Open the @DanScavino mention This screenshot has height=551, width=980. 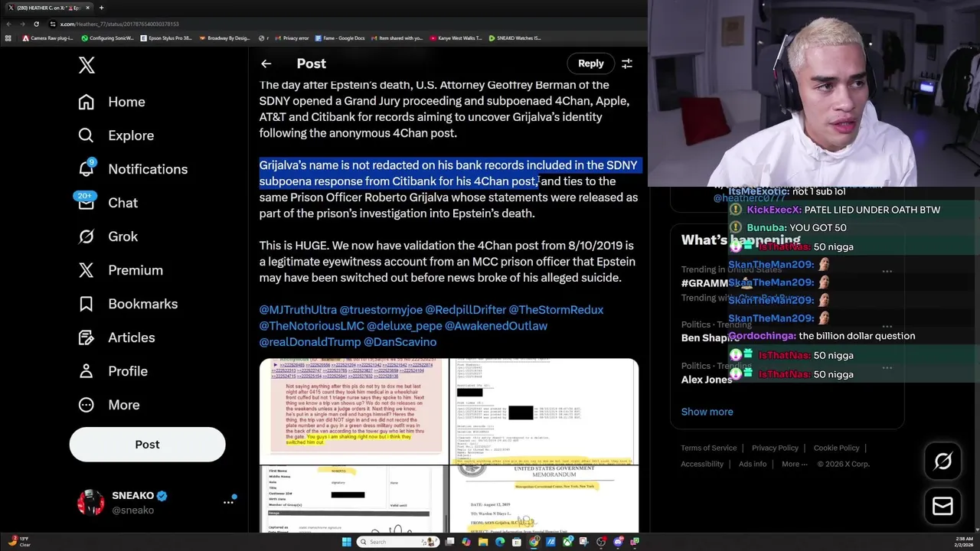[400, 342]
